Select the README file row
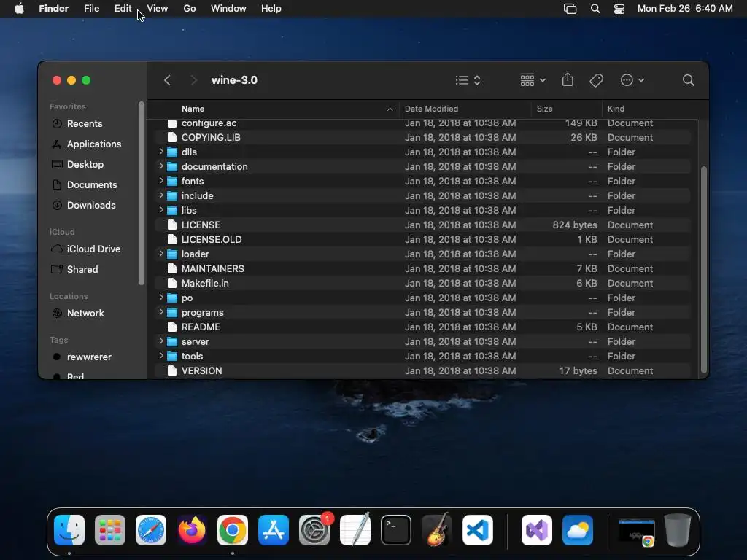 422,327
